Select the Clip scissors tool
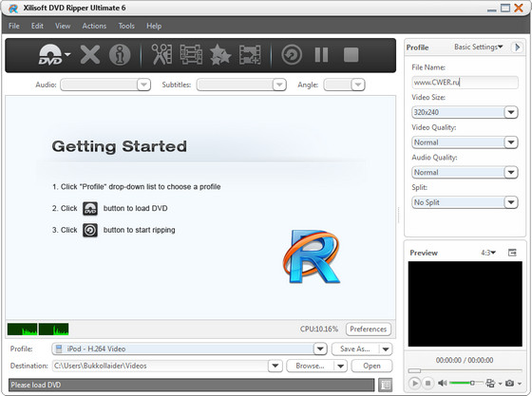 click(161, 54)
